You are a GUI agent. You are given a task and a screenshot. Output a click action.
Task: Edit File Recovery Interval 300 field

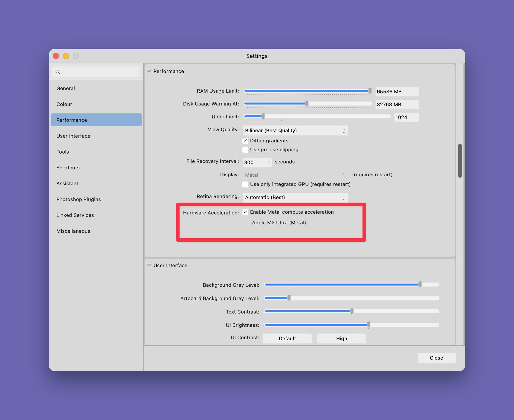coord(254,162)
